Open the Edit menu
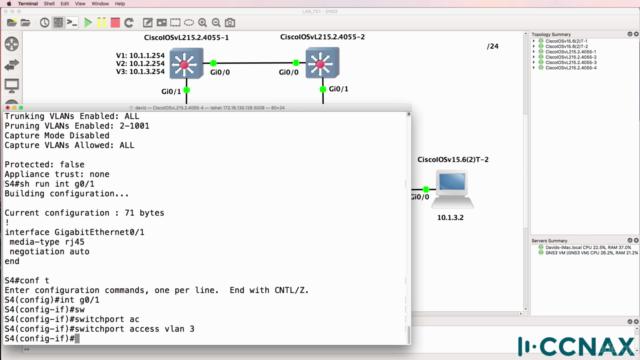Image resolution: width=640 pixels, height=360 pixels. coord(64,4)
